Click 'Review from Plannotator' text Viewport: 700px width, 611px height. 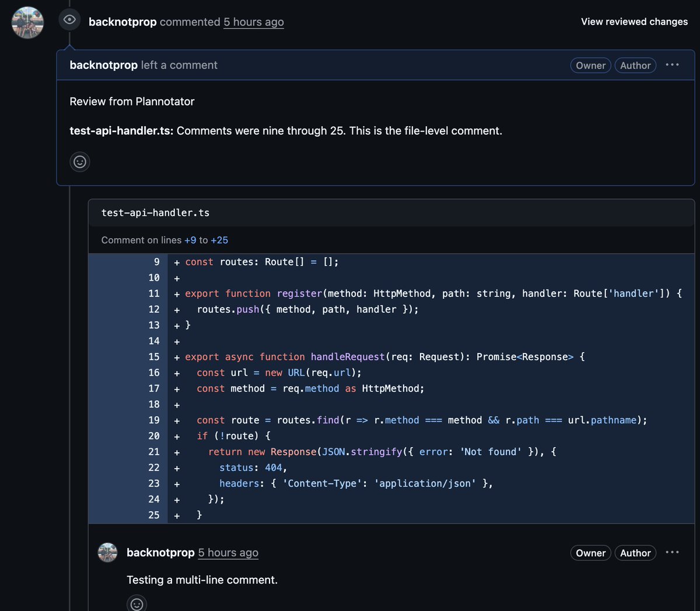(132, 102)
